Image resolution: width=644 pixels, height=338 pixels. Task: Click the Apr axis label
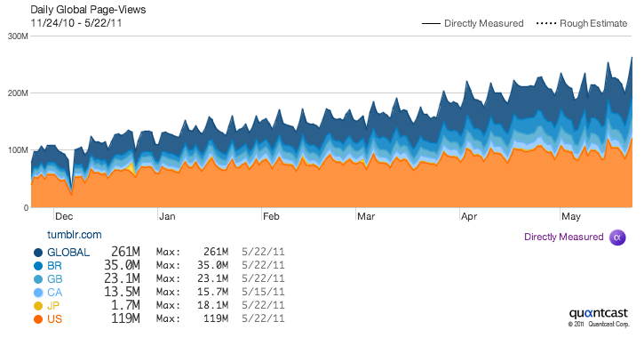click(x=469, y=217)
